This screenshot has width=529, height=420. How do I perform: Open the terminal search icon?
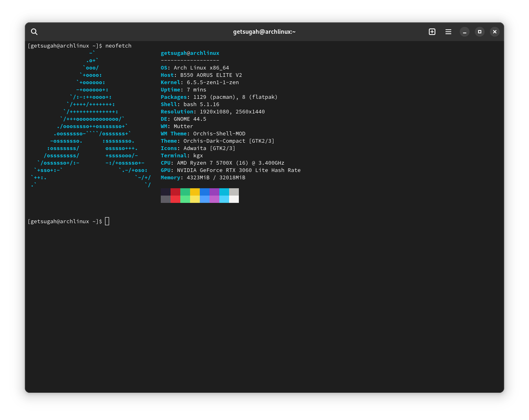[34, 31]
